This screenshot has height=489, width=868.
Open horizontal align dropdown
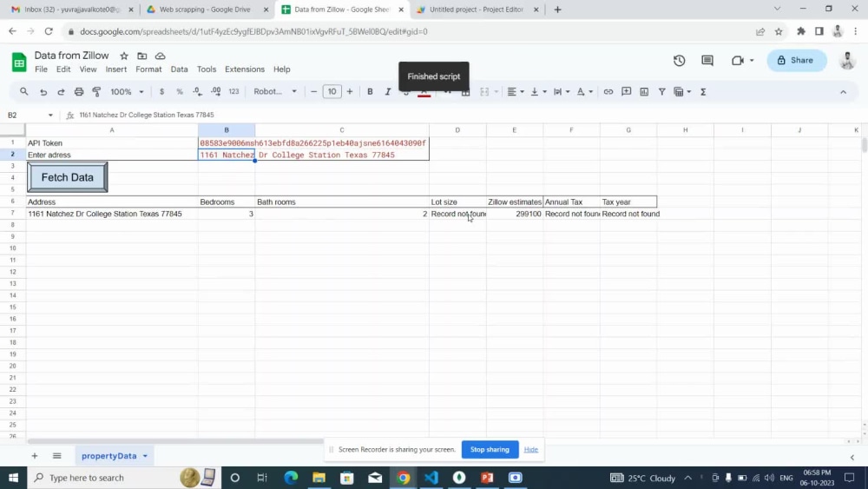516,92
